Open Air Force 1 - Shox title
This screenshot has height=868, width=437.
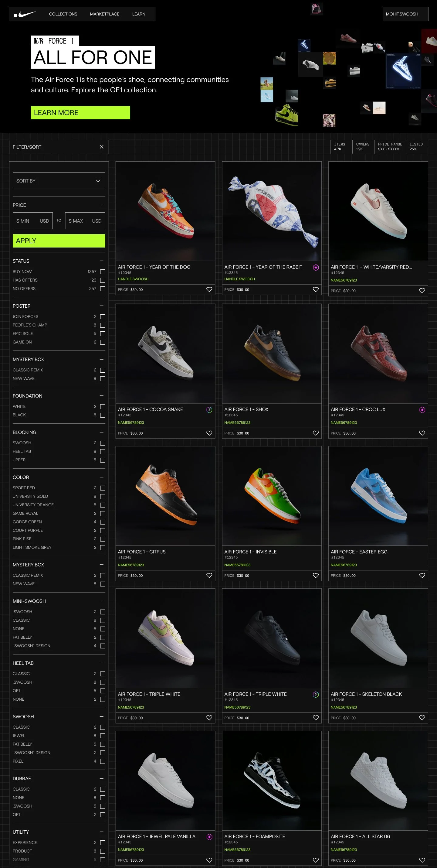(x=246, y=409)
